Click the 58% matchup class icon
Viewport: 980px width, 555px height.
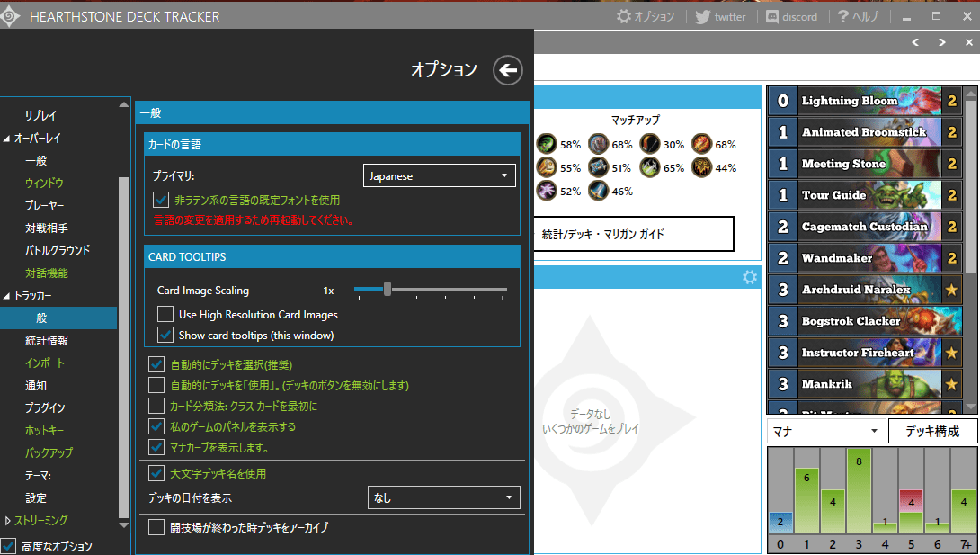point(547,144)
